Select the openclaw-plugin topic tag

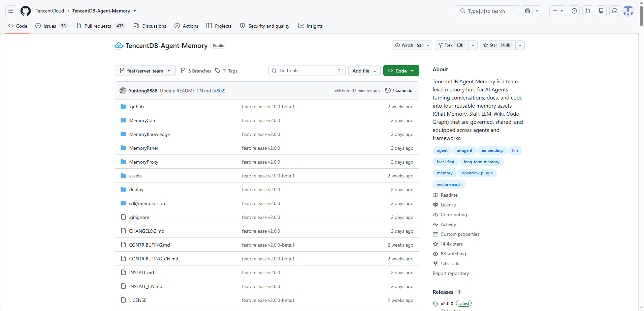tap(477, 173)
